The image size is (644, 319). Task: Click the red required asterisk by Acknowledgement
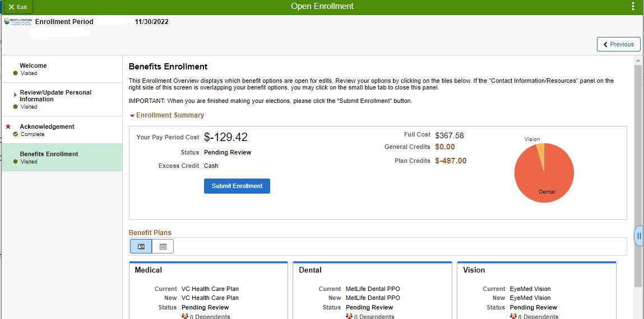pyautogui.click(x=8, y=127)
